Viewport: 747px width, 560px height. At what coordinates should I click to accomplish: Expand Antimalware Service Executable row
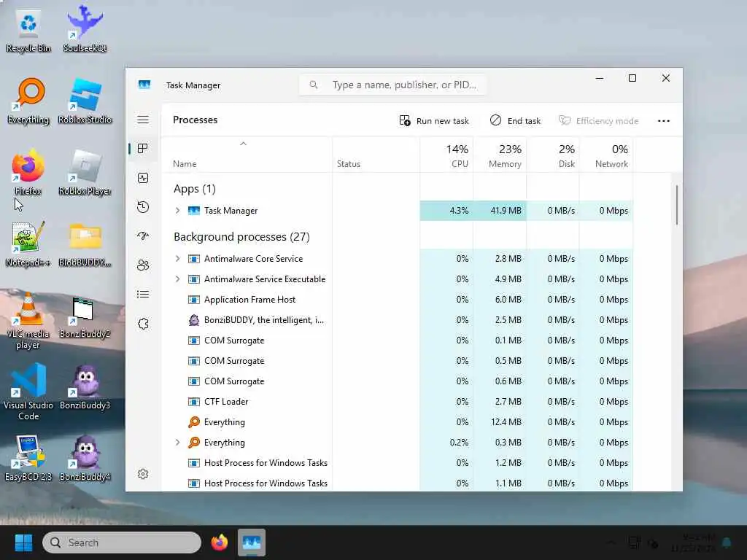click(177, 279)
